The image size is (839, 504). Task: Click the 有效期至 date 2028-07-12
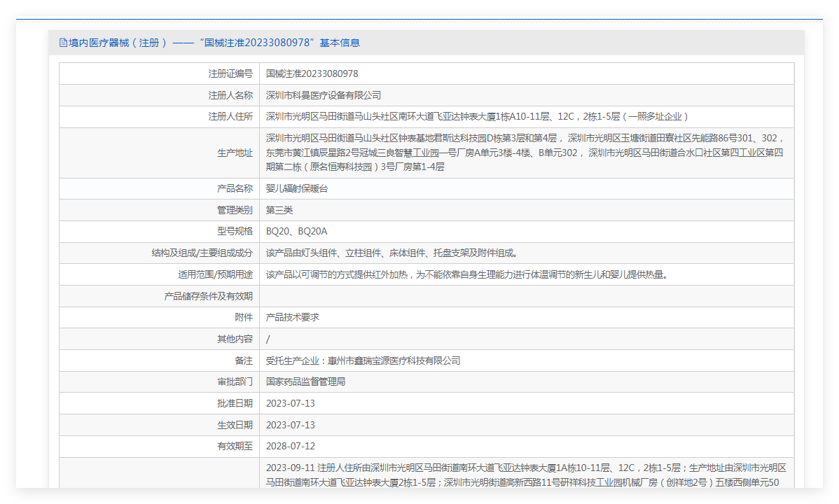291,446
